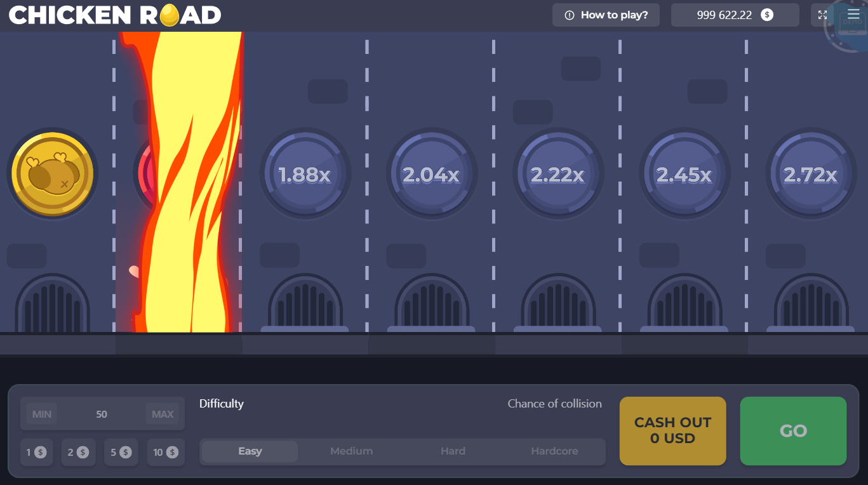Screen dimensions: 868x485
Task: Select the 1.88x multiplier manhole
Action: click(305, 174)
